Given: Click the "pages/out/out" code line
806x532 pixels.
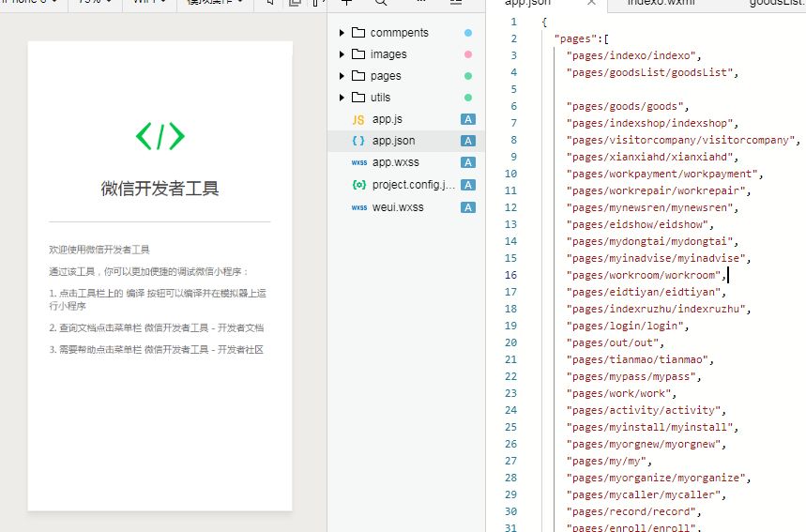Looking at the screenshot, I should [616, 343].
